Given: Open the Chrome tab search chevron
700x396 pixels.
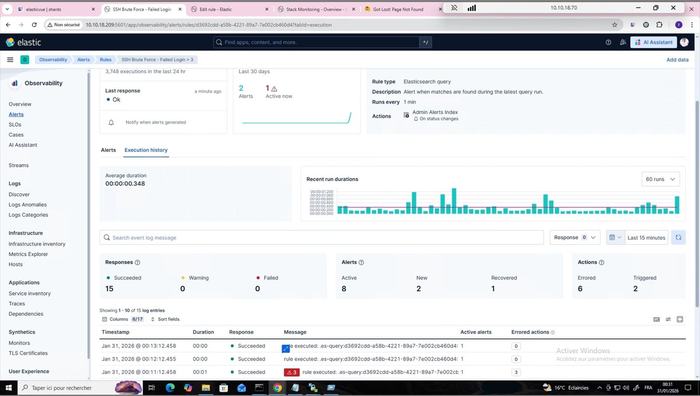Looking at the screenshot, I should (x=7, y=9).
